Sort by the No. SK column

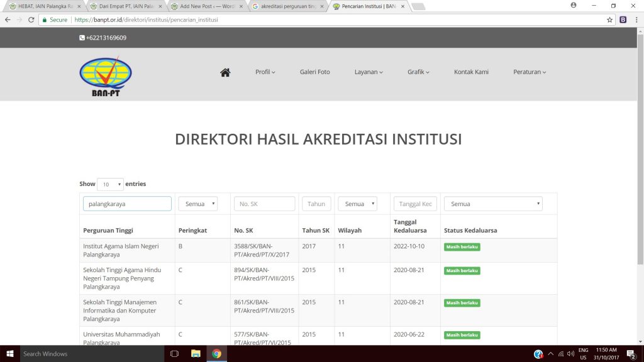coord(243,230)
